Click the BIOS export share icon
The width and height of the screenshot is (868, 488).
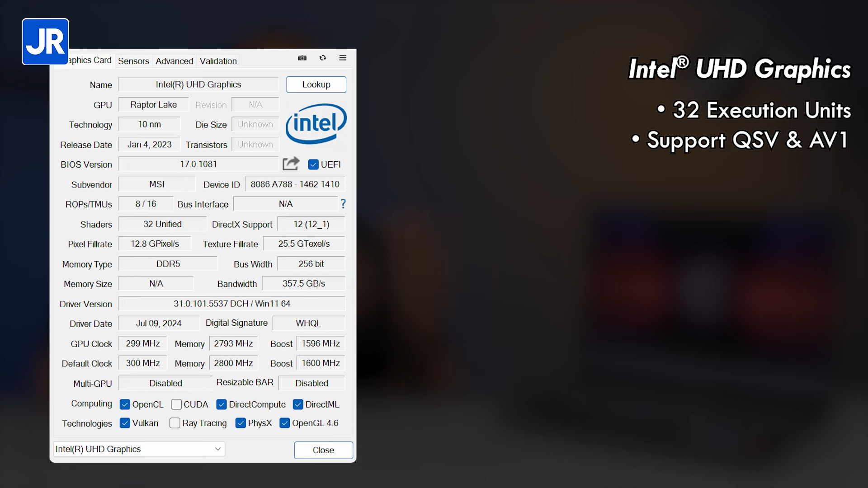click(291, 163)
